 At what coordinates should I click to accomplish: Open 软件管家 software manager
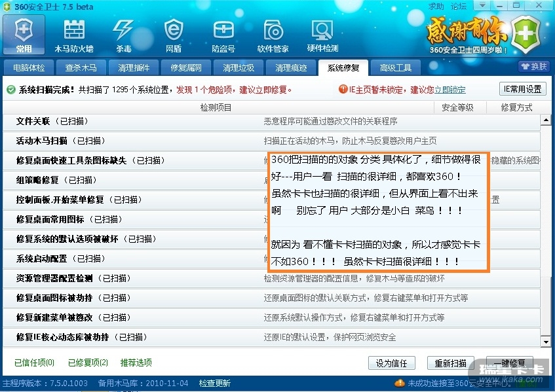[x=273, y=36]
